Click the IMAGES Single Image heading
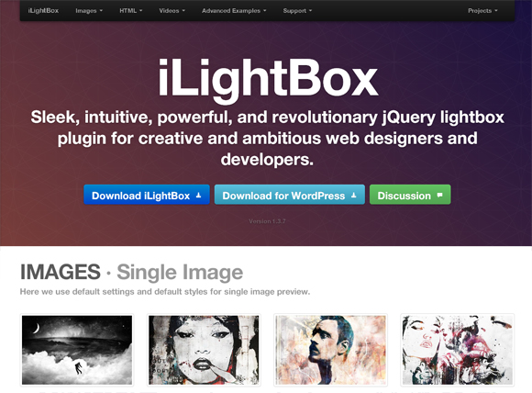This screenshot has width=532, height=393. pyautogui.click(x=131, y=272)
